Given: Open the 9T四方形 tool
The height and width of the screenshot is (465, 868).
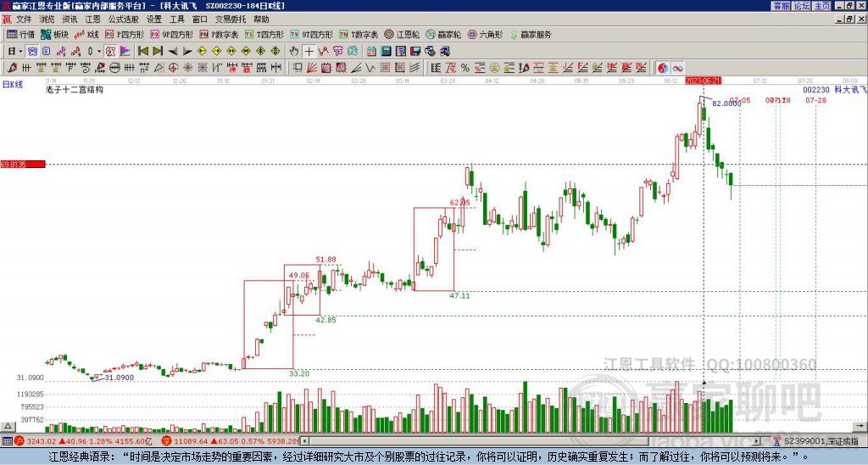Looking at the screenshot, I should tap(312, 34).
